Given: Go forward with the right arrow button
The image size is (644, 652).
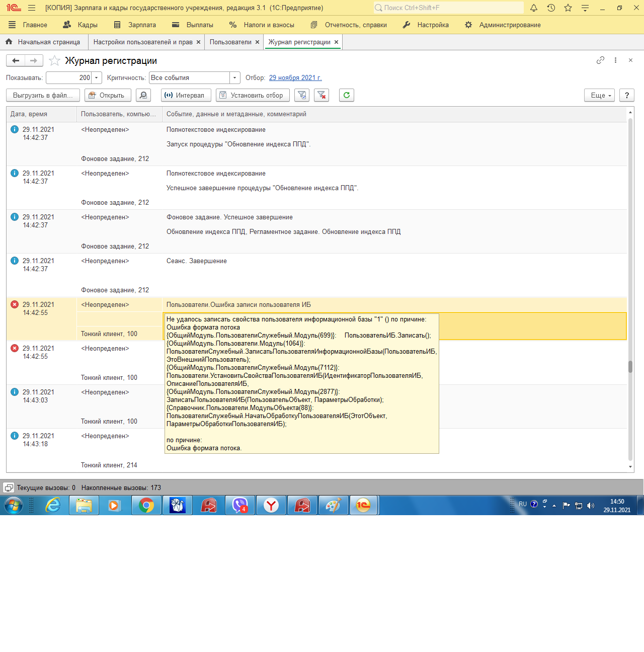Looking at the screenshot, I should tap(34, 61).
